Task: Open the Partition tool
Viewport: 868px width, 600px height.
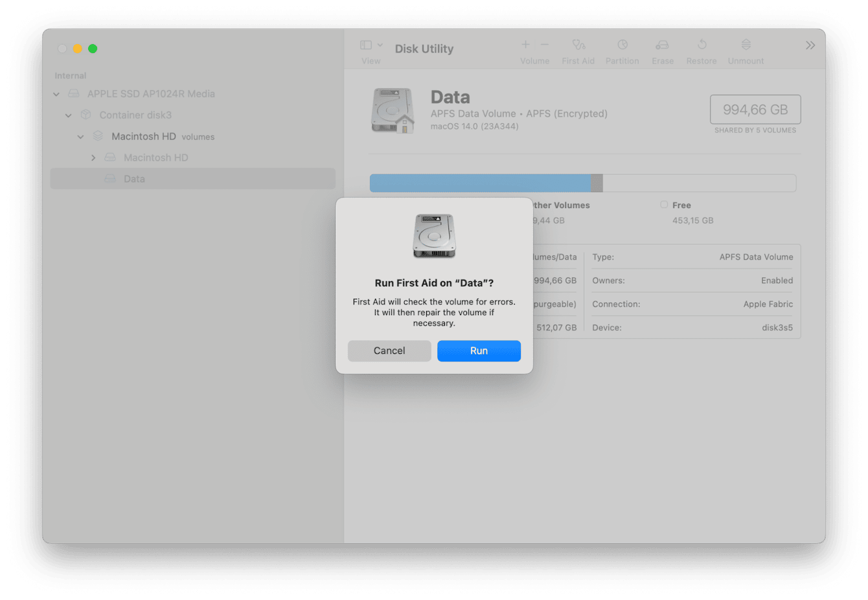Action: click(622, 45)
